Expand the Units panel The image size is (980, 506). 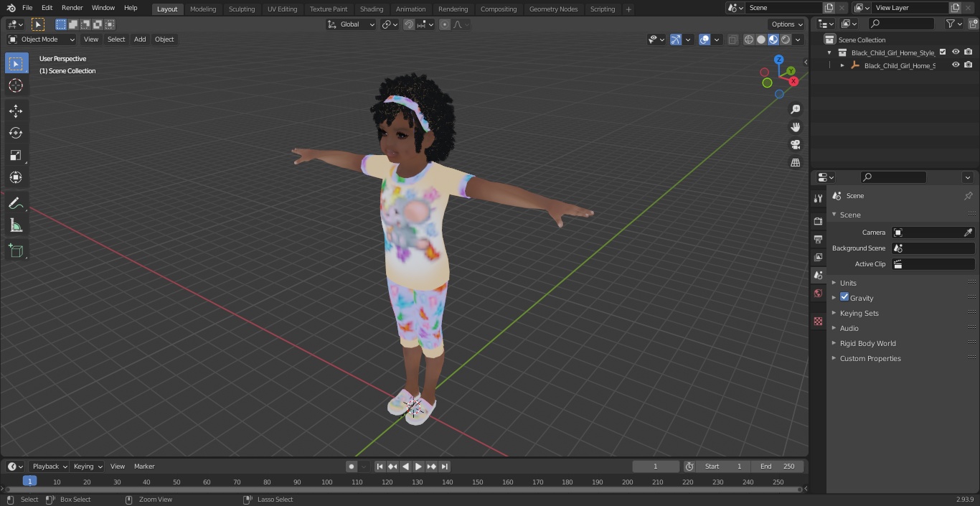tap(848, 283)
